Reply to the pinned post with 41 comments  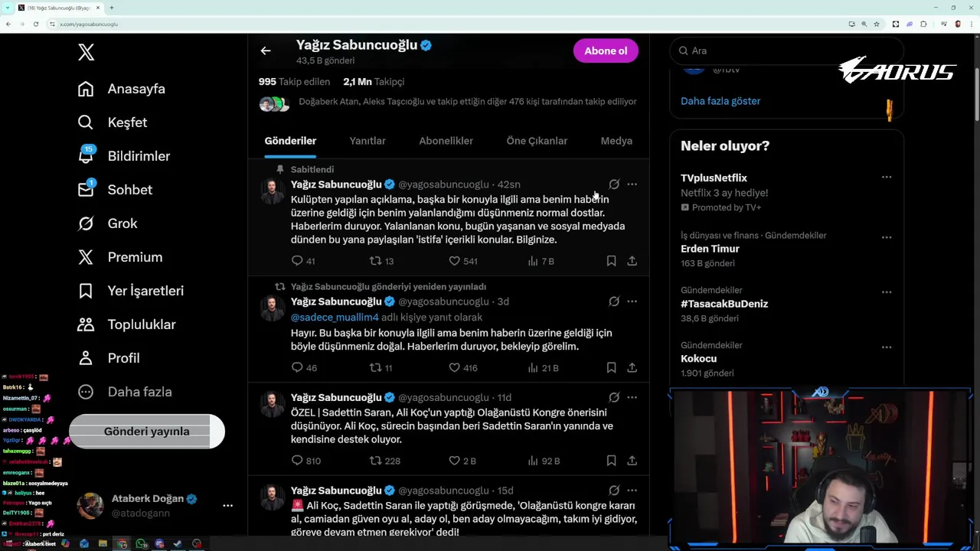297,261
